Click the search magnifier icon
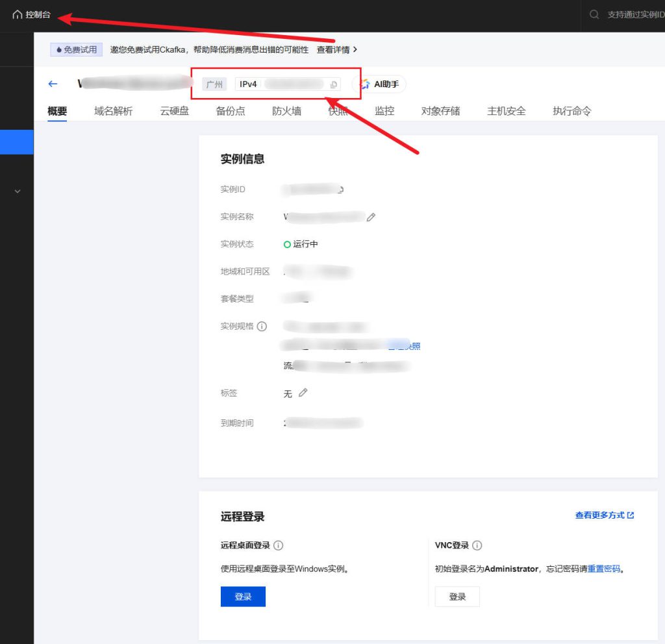This screenshot has width=665, height=644. tap(594, 15)
